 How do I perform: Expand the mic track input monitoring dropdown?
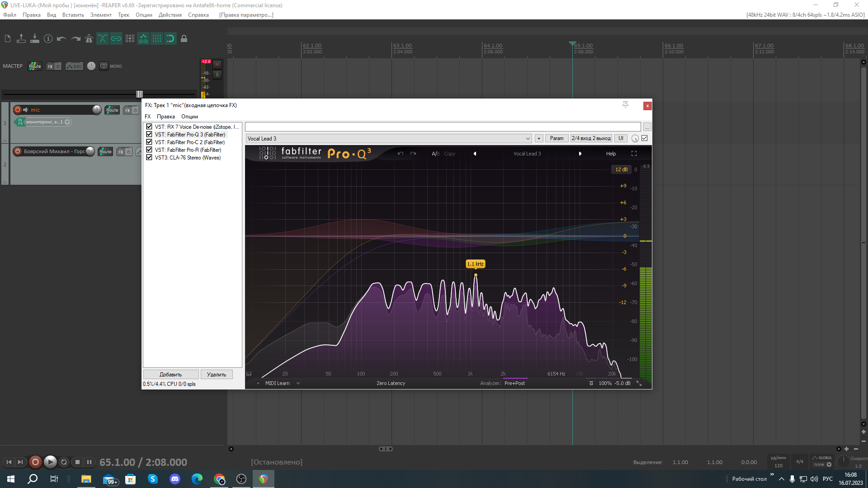67,122
